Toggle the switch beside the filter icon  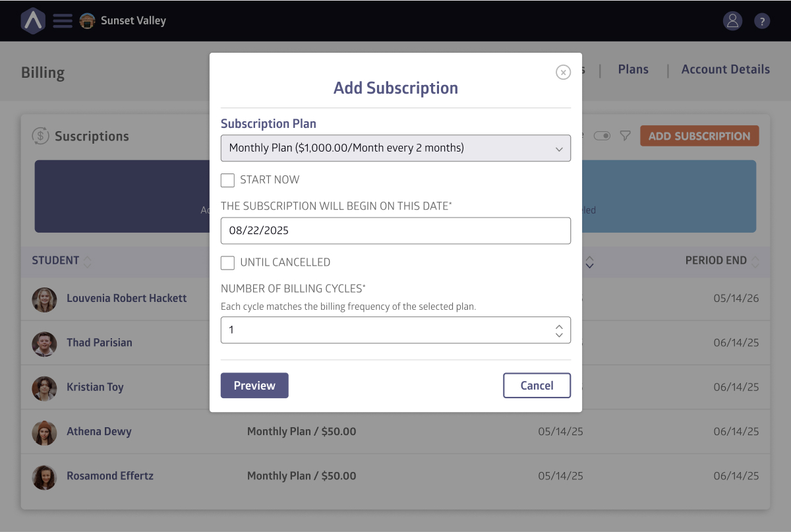tap(602, 136)
